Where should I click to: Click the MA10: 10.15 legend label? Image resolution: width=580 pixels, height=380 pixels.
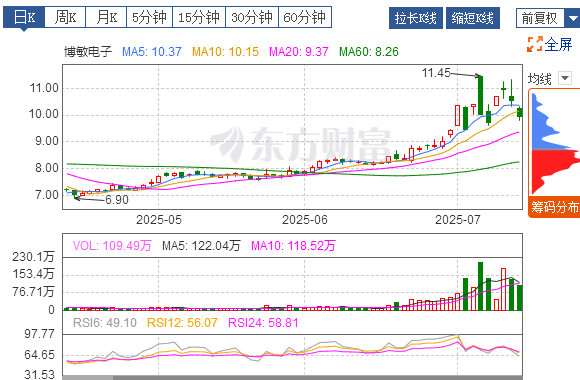(225, 51)
